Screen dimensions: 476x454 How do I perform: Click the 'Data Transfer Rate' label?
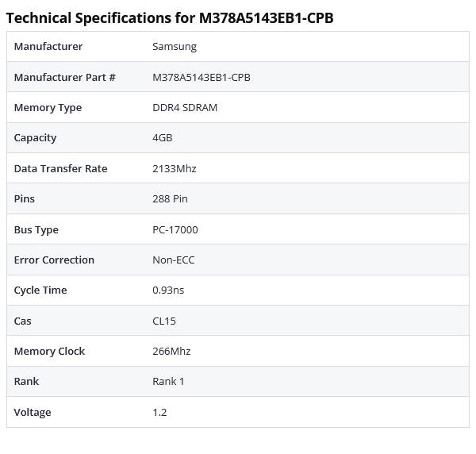pyautogui.click(x=61, y=168)
